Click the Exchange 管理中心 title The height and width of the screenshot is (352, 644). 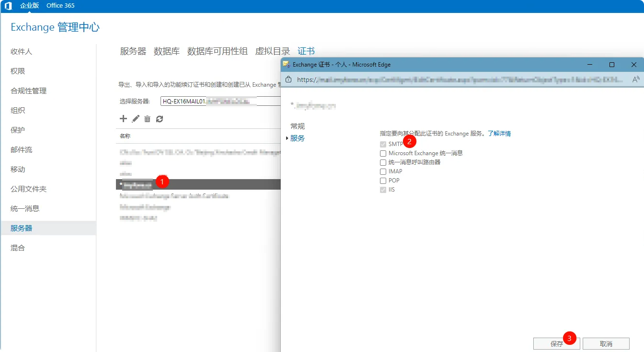(x=55, y=27)
